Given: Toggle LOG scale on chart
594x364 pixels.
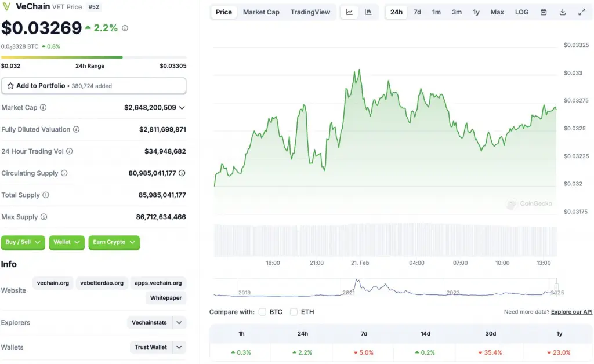Looking at the screenshot, I should [521, 12].
